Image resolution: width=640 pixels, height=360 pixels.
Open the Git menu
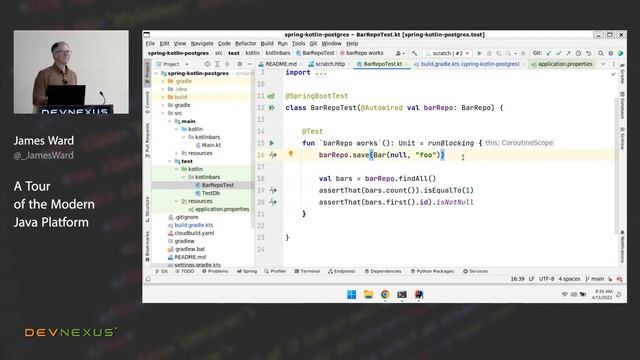pyautogui.click(x=313, y=43)
